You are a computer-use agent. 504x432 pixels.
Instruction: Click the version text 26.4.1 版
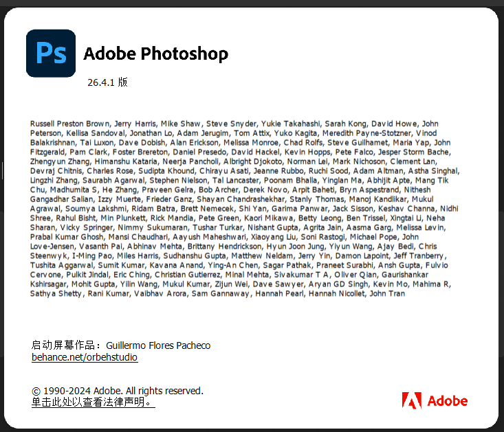(x=107, y=82)
